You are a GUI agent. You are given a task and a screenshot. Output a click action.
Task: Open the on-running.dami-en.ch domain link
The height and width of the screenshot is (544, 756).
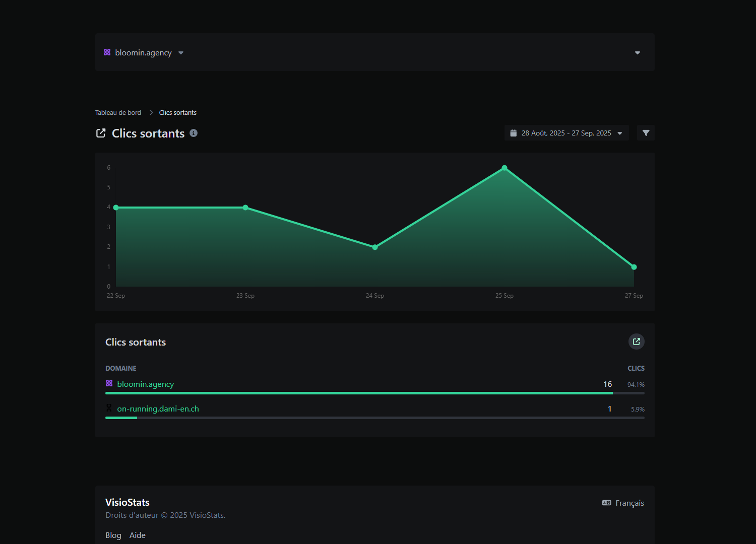pyautogui.click(x=158, y=409)
